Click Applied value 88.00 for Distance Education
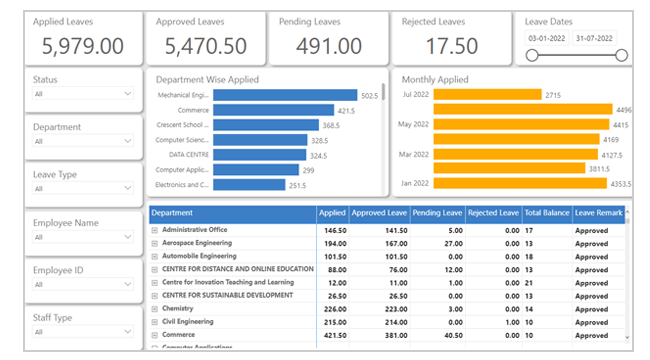This screenshot has width=650, height=360. click(337, 270)
